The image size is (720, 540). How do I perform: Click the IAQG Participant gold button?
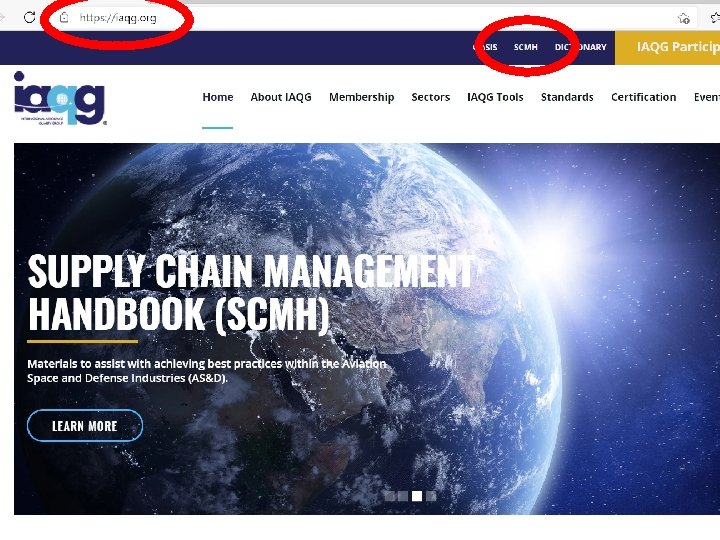coord(667,47)
